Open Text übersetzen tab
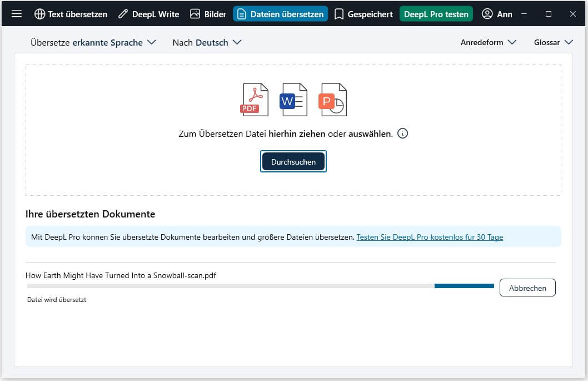The width and height of the screenshot is (588, 381). (x=71, y=14)
